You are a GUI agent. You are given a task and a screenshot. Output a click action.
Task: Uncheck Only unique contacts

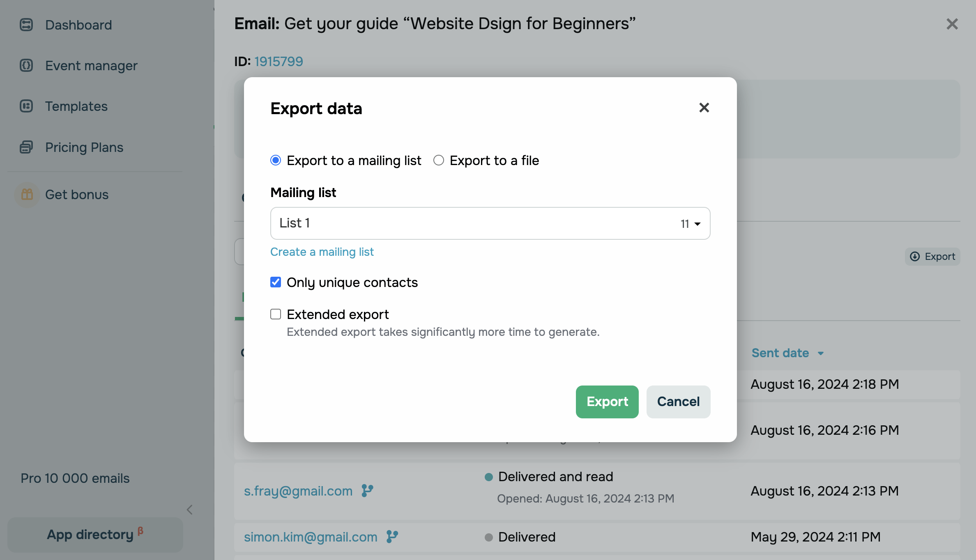(276, 282)
